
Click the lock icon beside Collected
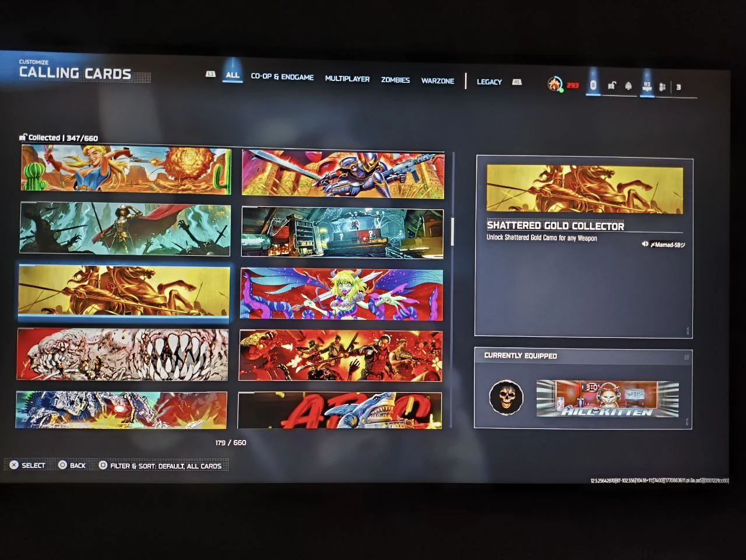pyautogui.click(x=23, y=138)
